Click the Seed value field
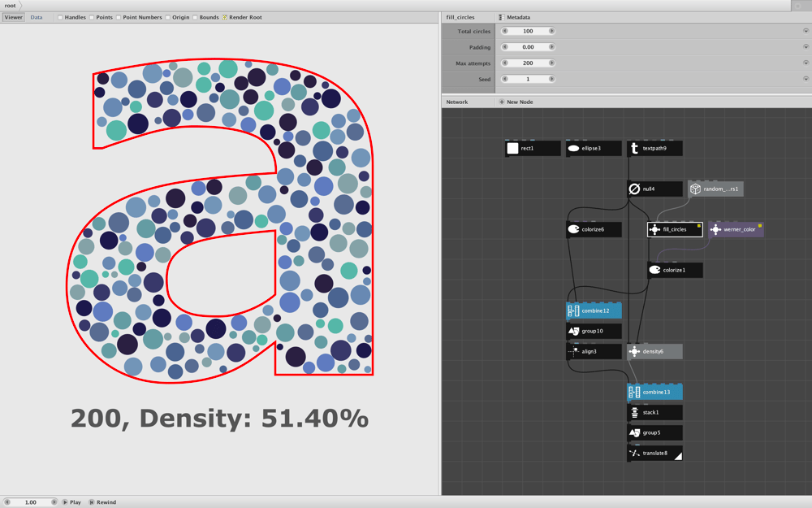The height and width of the screenshot is (508, 812). point(529,80)
